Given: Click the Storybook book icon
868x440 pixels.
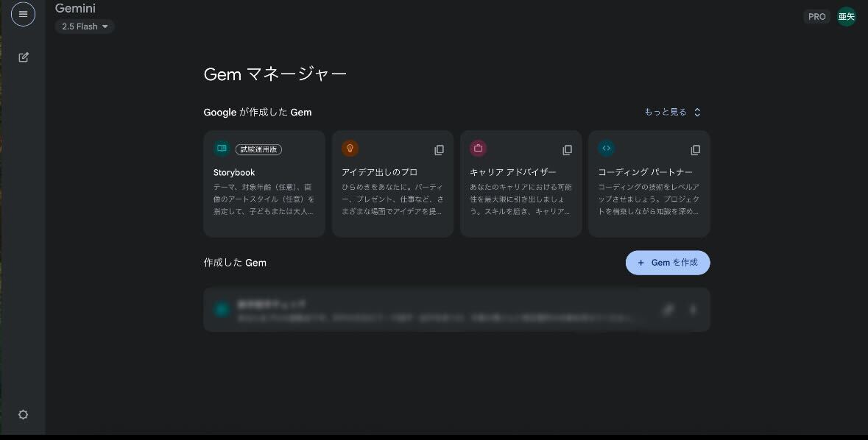Looking at the screenshot, I should tap(222, 149).
